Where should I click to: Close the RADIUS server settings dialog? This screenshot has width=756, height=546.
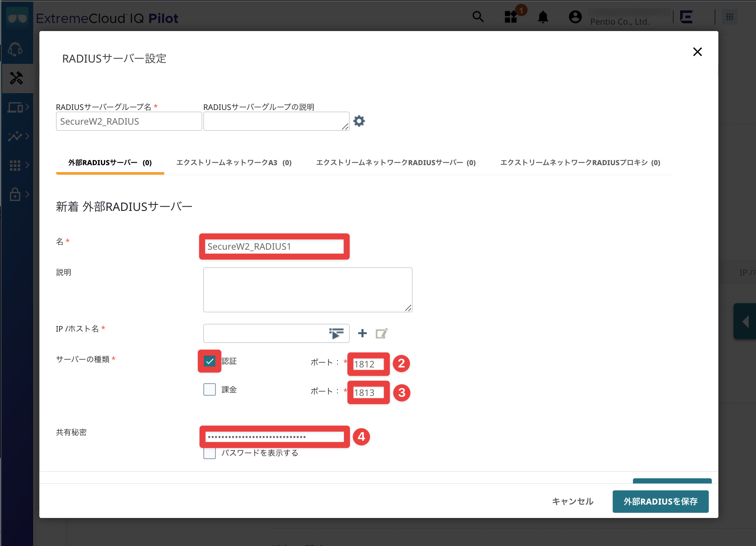coord(697,52)
